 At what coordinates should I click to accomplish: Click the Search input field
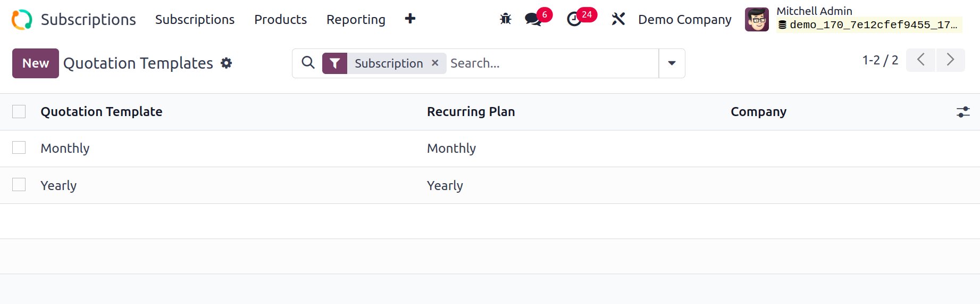point(551,63)
